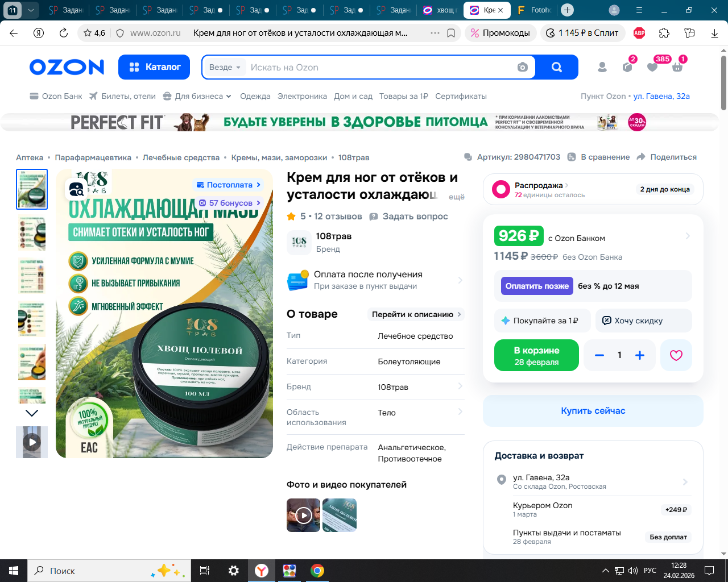Open Билеты, отели section

coord(122,96)
